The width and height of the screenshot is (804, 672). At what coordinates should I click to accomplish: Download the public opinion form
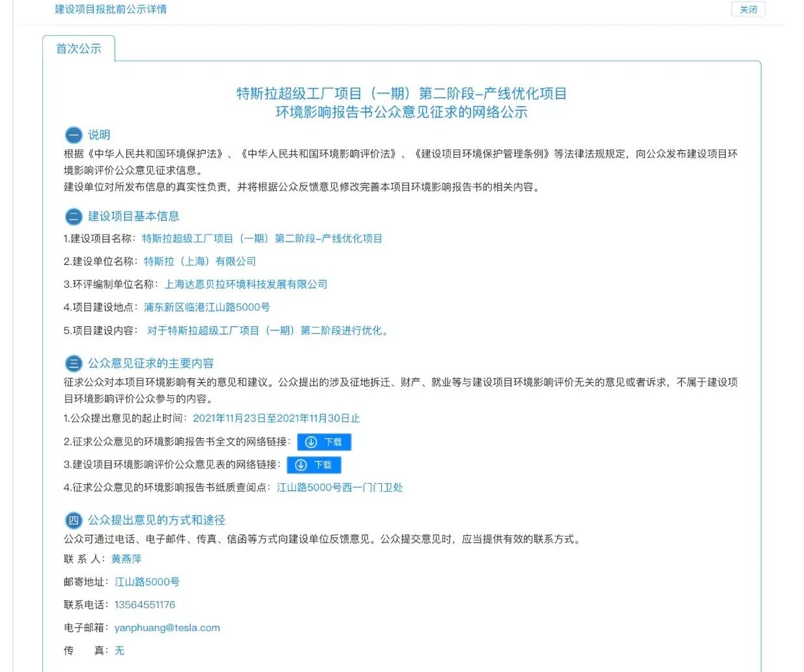[x=314, y=465]
